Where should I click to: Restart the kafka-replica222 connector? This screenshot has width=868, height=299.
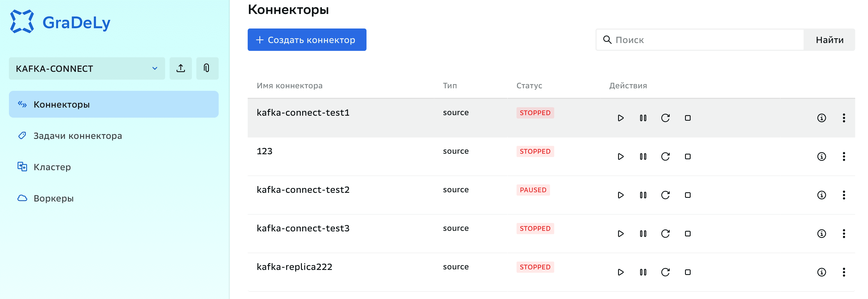point(665,272)
